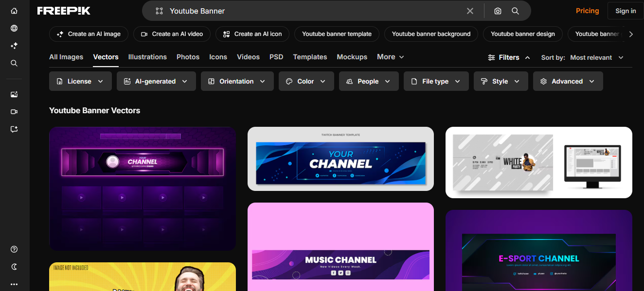Open the help question mark icon
Image resolution: width=644 pixels, height=291 pixels.
tap(14, 249)
